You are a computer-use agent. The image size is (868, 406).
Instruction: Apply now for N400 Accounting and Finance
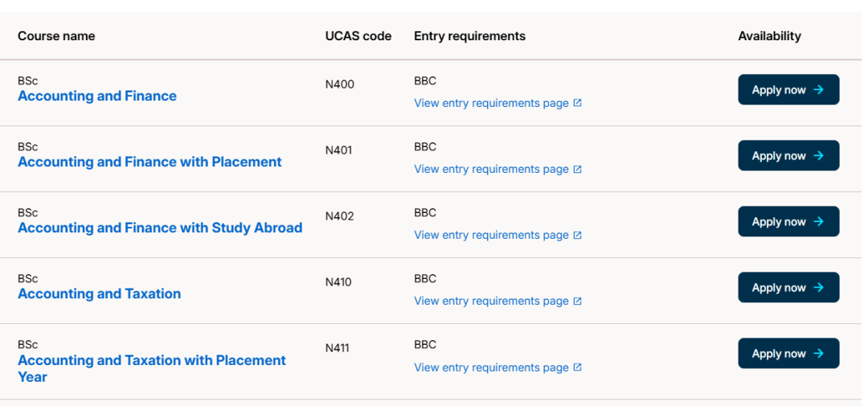coord(788,90)
